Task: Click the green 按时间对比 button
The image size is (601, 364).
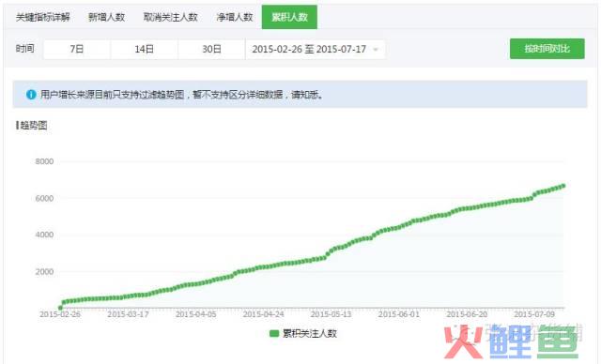Action: point(547,49)
